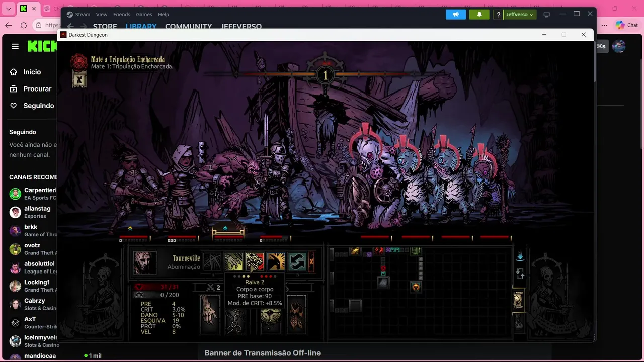This screenshot has height=362, width=644.
Task: Go to Início on Kick
Action: [32, 72]
